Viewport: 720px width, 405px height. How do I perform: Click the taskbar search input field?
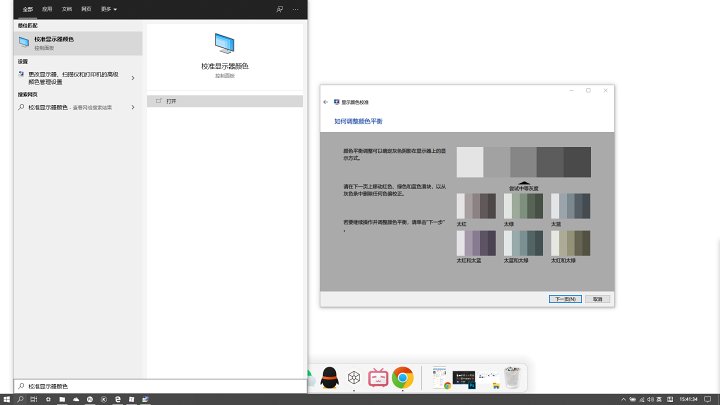click(x=150, y=386)
